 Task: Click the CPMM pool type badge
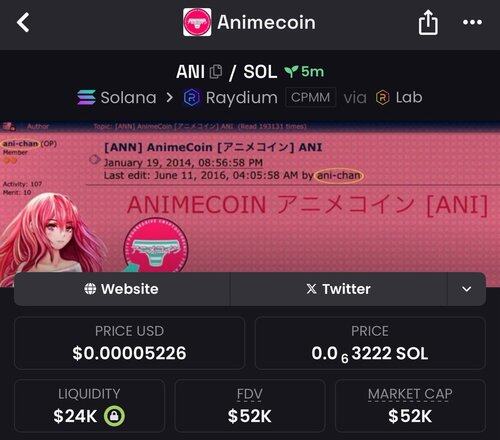pyautogui.click(x=310, y=97)
